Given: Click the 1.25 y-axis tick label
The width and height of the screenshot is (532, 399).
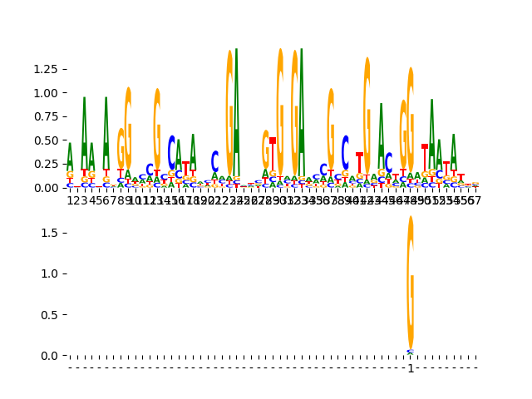Looking at the screenshot, I should 46,69.
